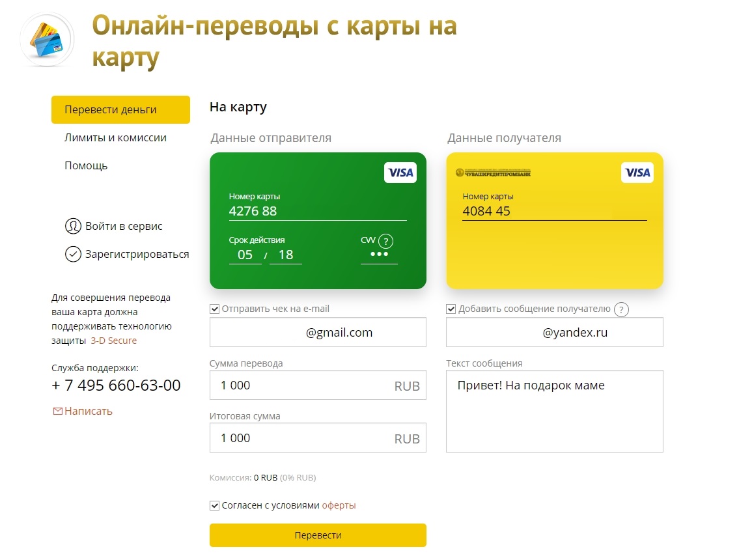This screenshot has width=739, height=560.
Task: Click the credit cards logo icon
Action: [x=47, y=40]
